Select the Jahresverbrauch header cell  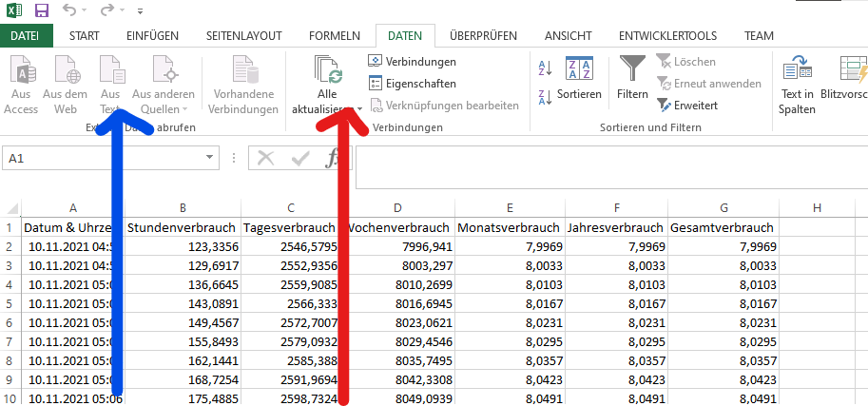tap(616, 227)
